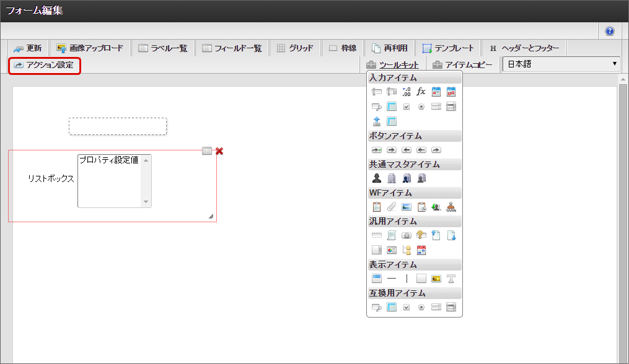Pick the number input item with decimals icon

[407, 92]
